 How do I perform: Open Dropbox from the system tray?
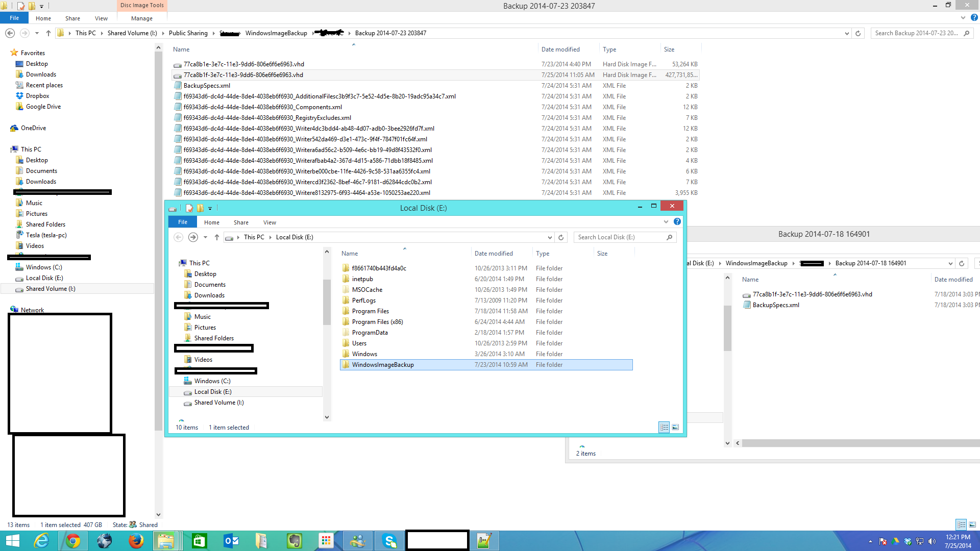click(907, 540)
